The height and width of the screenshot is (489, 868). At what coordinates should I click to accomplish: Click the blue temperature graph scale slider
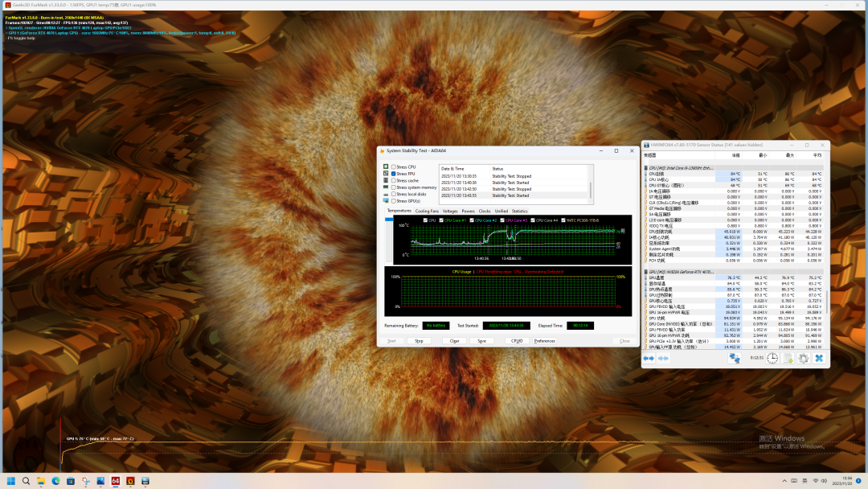[x=389, y=220]
